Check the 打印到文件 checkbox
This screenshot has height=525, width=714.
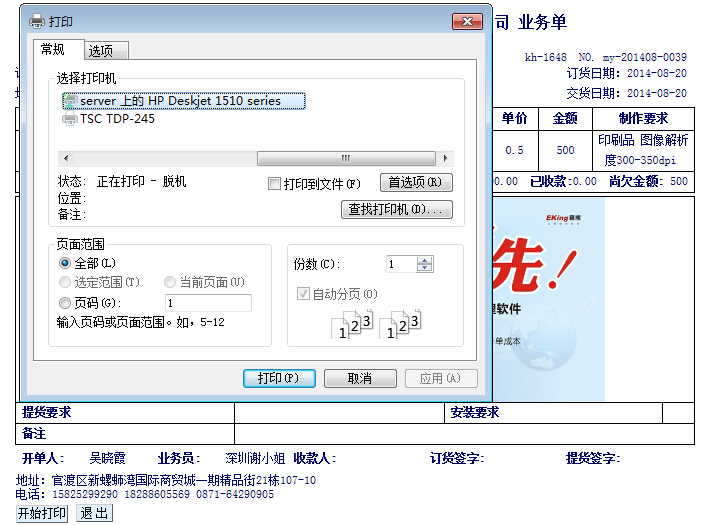tap(274, 183)
